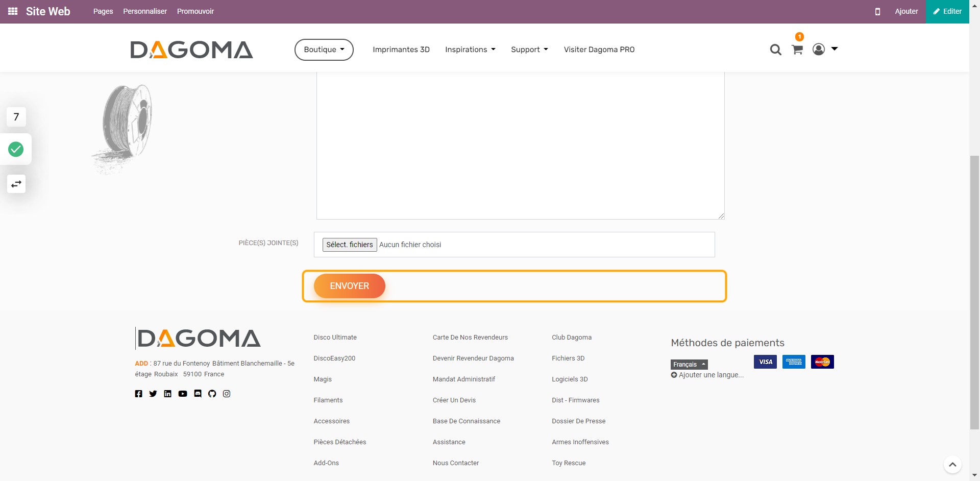Open the Personnaliser menu
Viewport: 980px width, 481px height.
click(145, 11)
